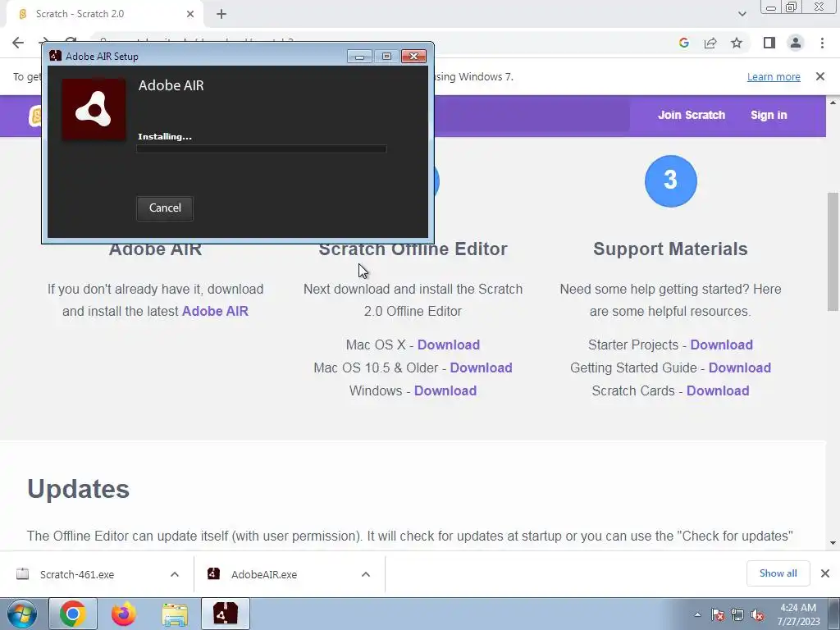Click the AdobeAIR.exe file icon in downloads bar

point(213,573)
